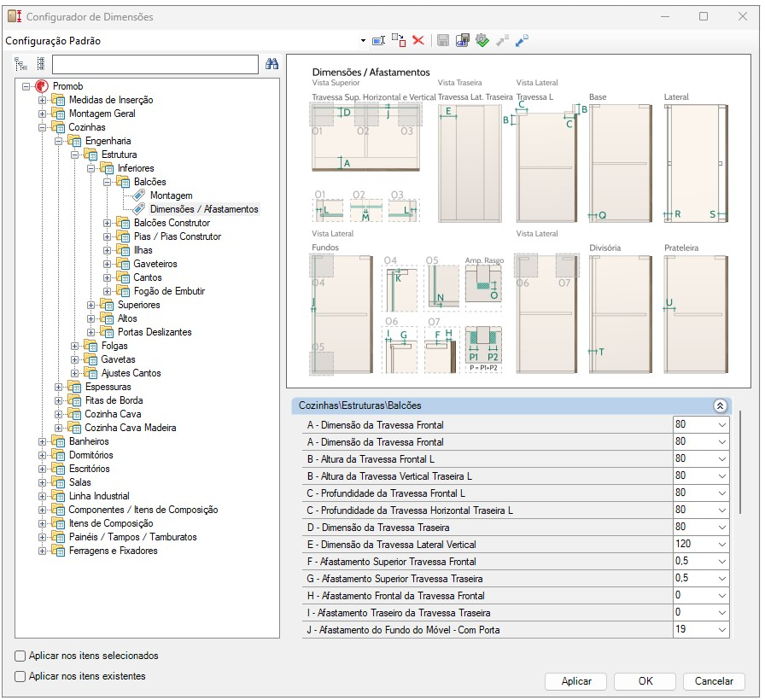Check Aplicar nos itens existentes
The image size is (765, 700).
20,677
